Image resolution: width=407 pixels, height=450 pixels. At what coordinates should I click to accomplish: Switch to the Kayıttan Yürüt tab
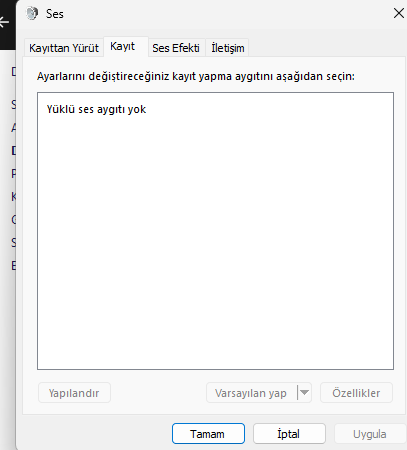click(x=64, y=48)
